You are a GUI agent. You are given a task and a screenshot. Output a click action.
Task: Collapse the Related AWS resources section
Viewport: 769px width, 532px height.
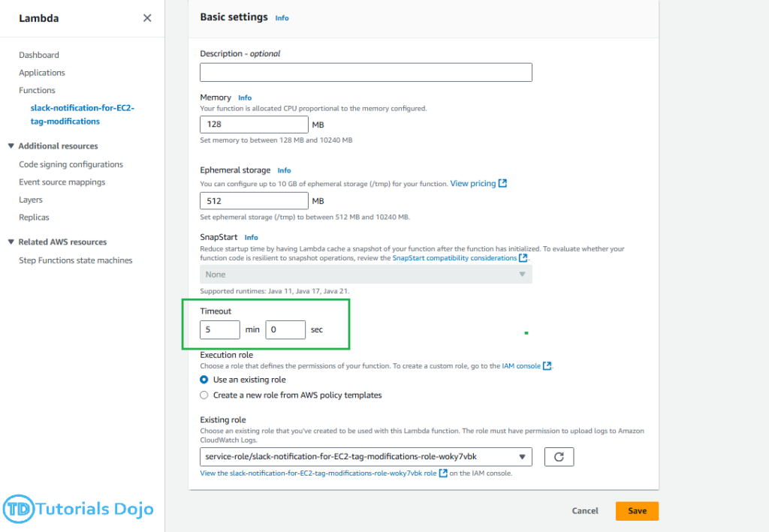pos(11,242)
